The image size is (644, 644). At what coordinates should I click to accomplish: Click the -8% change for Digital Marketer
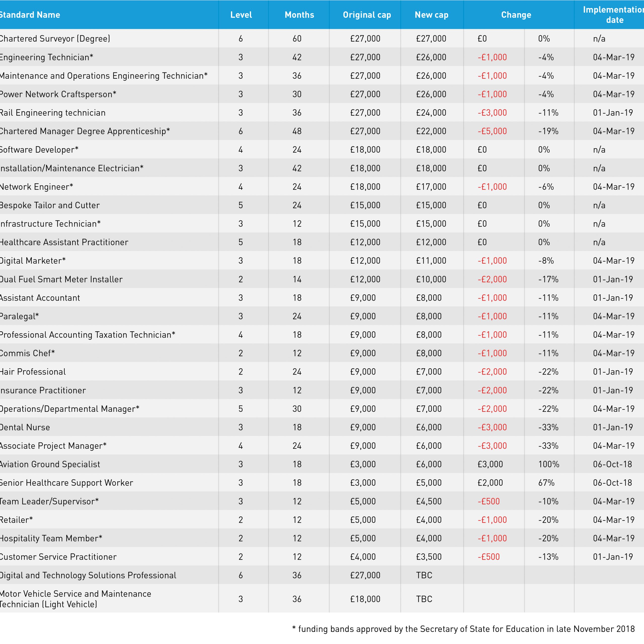[546, 261]
